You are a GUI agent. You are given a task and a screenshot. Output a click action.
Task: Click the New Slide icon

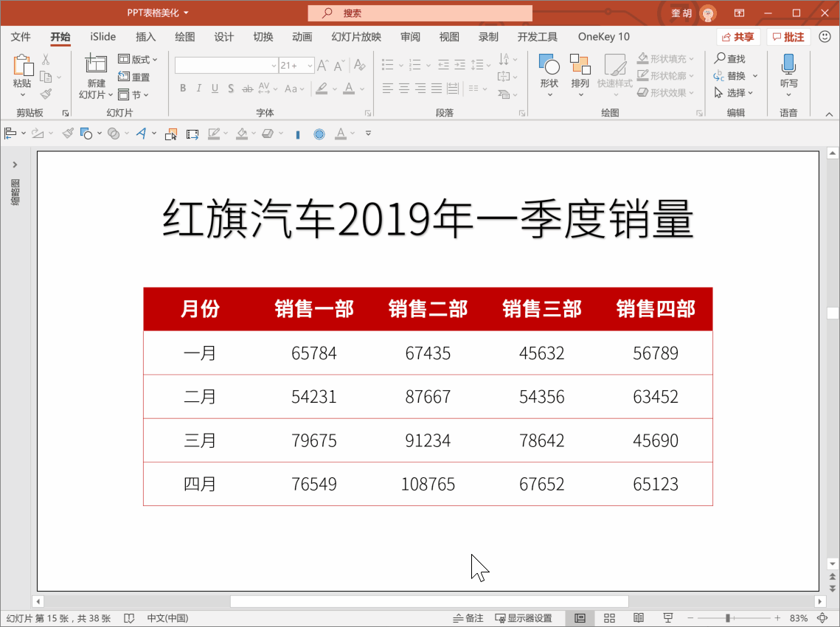96,63
